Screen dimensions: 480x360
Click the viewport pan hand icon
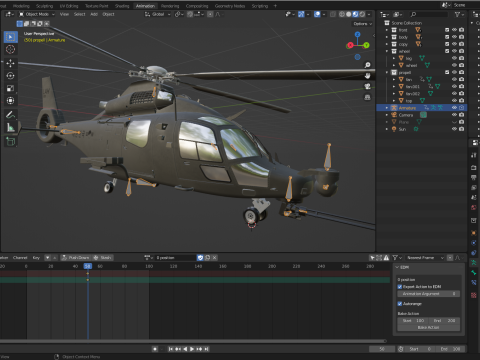click(367, 76)
